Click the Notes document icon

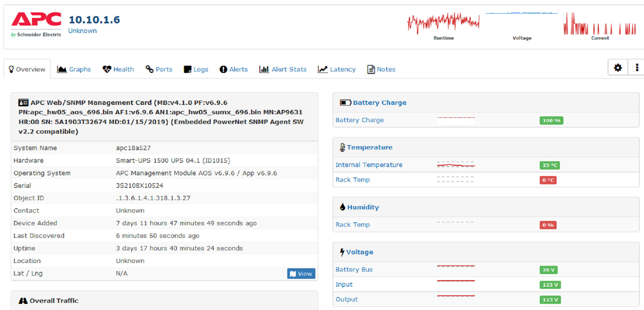[x=371, y=69]
